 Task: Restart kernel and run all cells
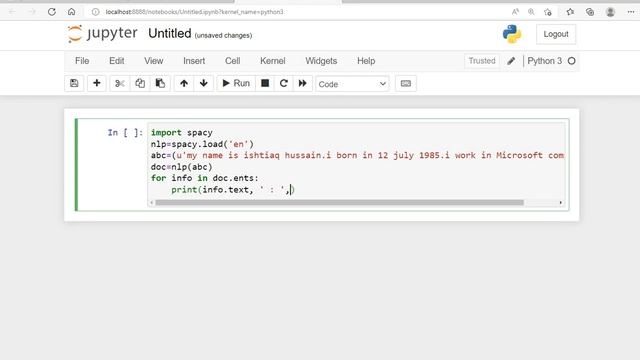coord(302,83)
